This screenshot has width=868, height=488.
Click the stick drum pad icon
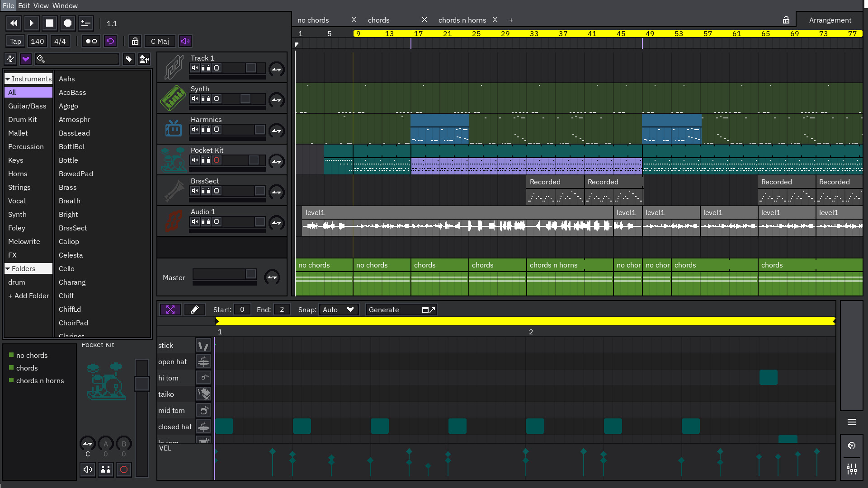[x=203, y=345]
